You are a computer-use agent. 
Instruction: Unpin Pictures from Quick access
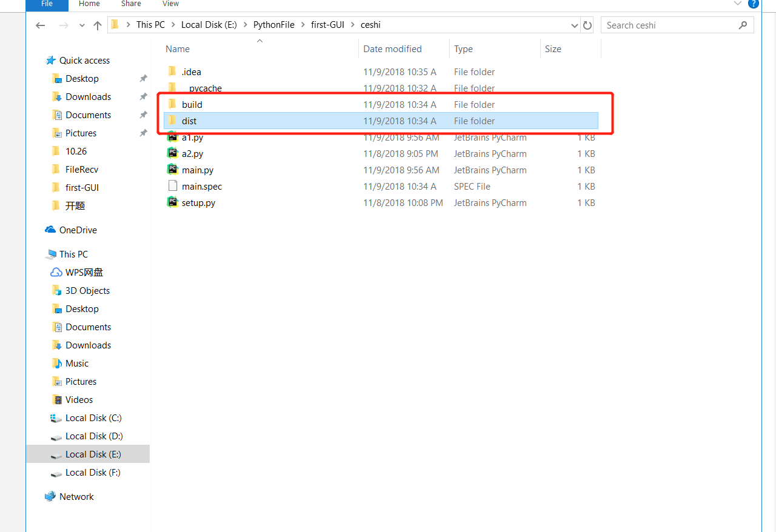[x=143, y=133]
